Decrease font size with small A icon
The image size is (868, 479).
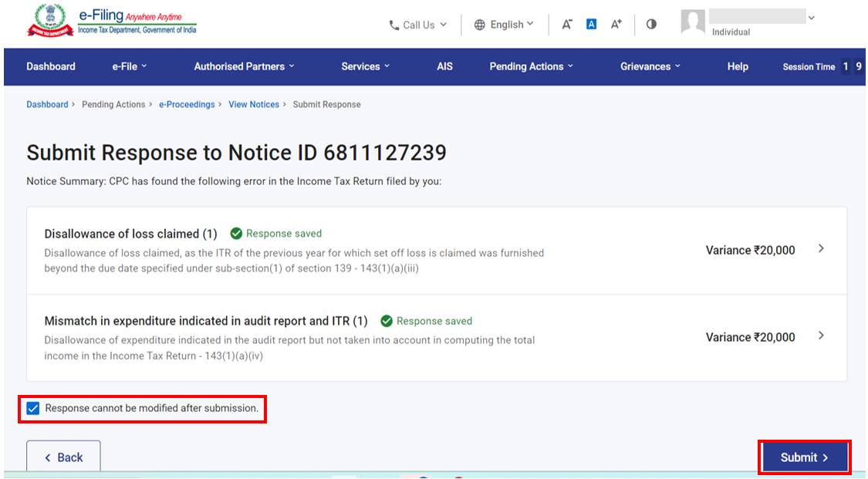[x=567, y=24]
